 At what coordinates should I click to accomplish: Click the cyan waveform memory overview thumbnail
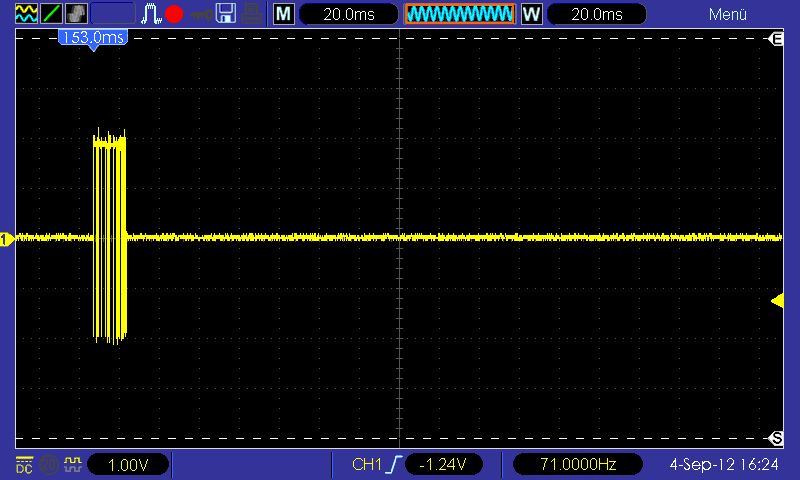[460, 14]
